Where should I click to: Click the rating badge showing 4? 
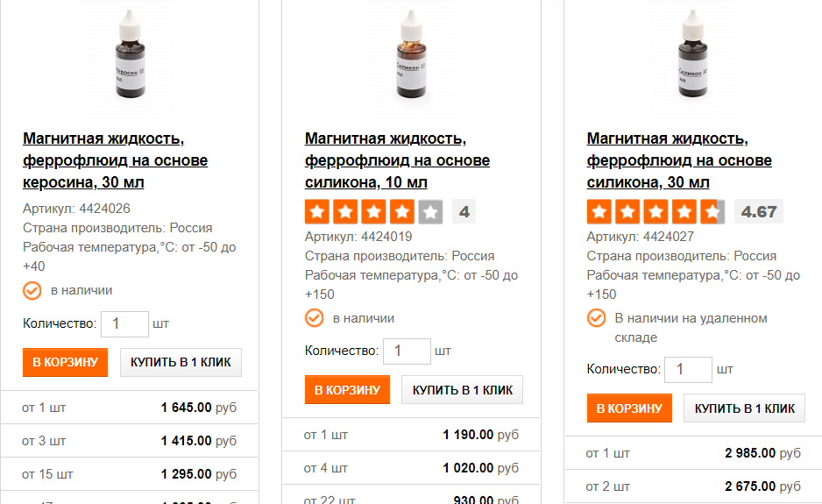464,212
